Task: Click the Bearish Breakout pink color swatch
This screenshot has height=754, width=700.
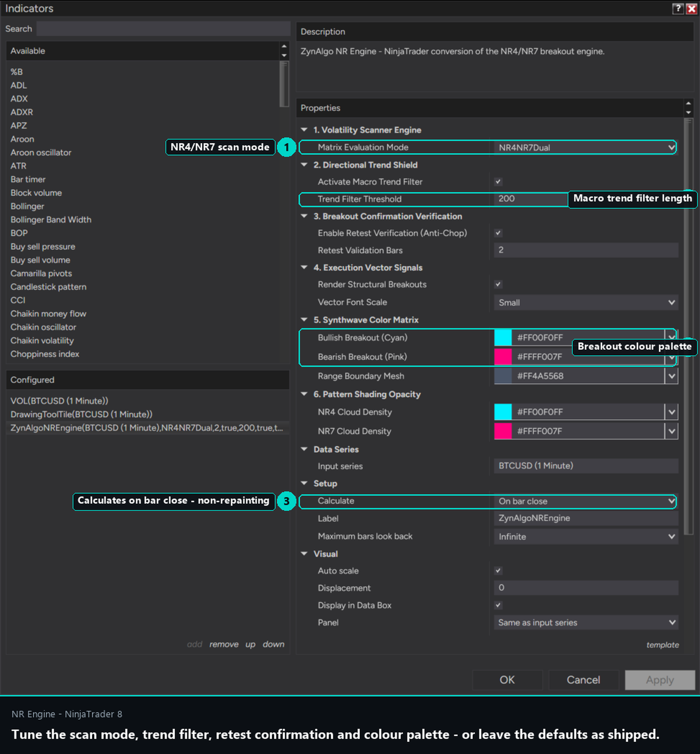Action: pyautogui.click(x=503, y=357)
